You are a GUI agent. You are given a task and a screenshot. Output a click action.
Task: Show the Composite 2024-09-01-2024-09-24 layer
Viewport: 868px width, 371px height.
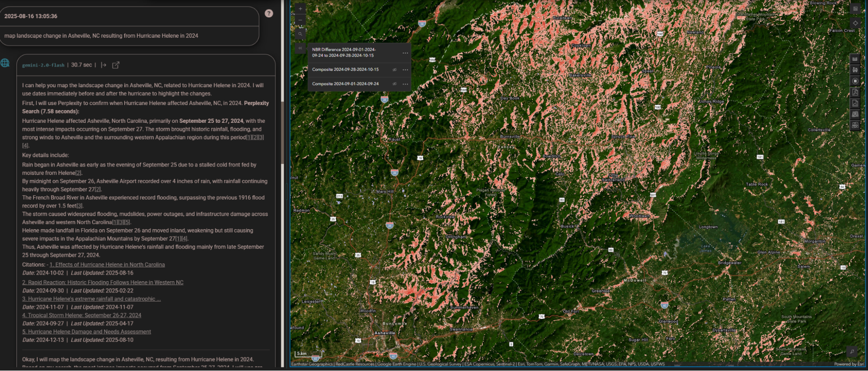tap(395, 84)
